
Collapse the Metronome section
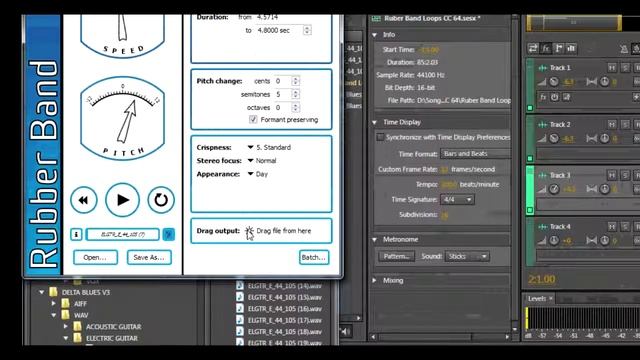click(374, 240)
